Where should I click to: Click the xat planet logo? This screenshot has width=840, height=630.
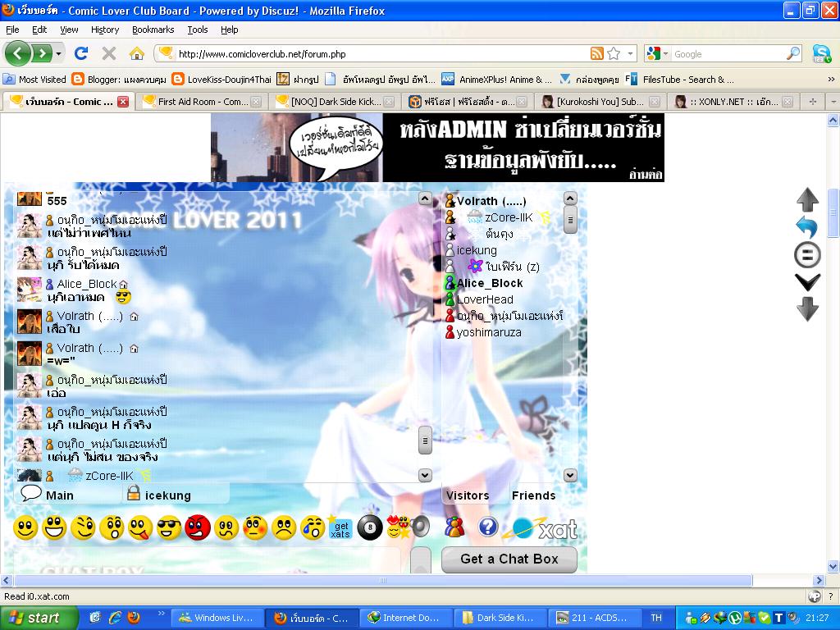pyautogui.click(x=522, y=528)
